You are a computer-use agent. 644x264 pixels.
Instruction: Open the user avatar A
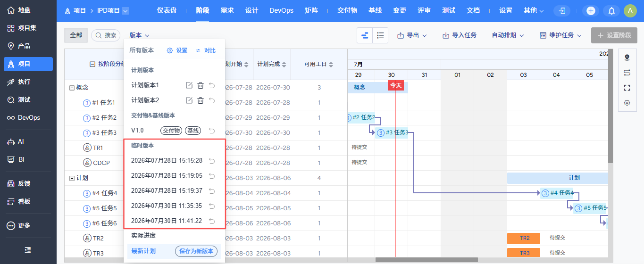pyautogui.click(x=630, y=11)
